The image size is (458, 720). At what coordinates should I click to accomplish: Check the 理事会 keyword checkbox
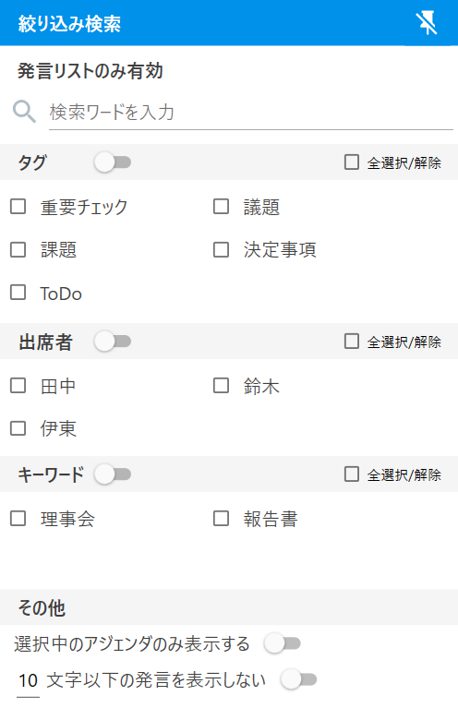click(18, 518)
